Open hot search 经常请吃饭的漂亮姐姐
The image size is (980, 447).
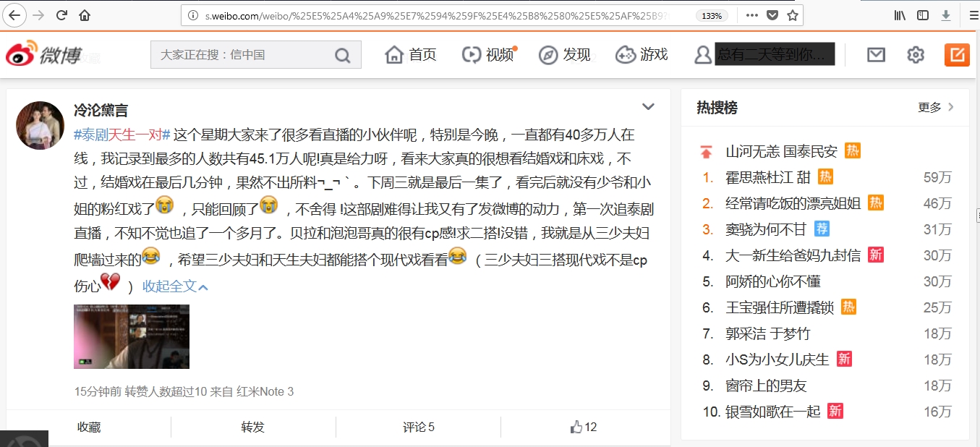(793, 203)
